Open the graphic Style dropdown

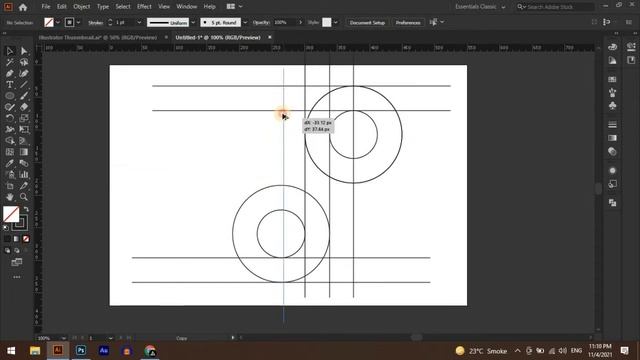336,22
